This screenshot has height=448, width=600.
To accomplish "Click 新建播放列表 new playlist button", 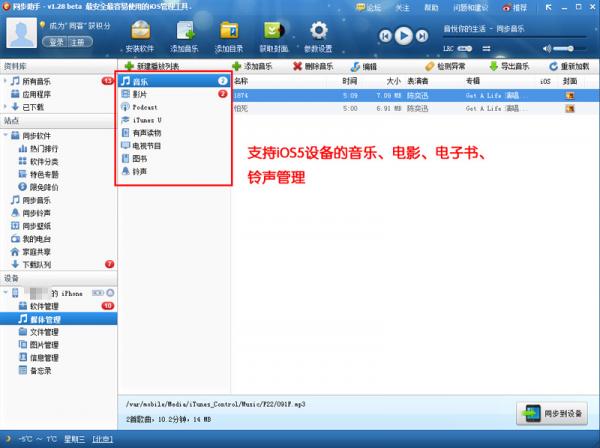I will [x=152, y=66].
